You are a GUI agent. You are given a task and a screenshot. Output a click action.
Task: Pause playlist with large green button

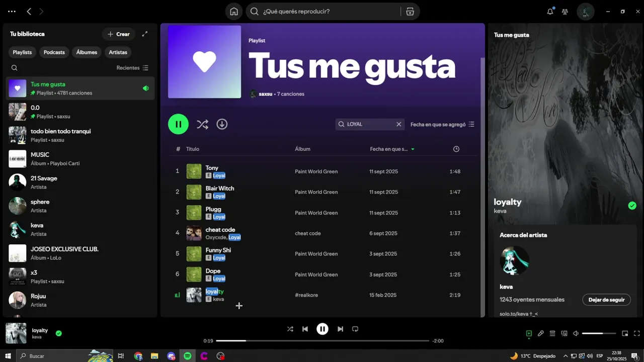(x=178, y=124)
